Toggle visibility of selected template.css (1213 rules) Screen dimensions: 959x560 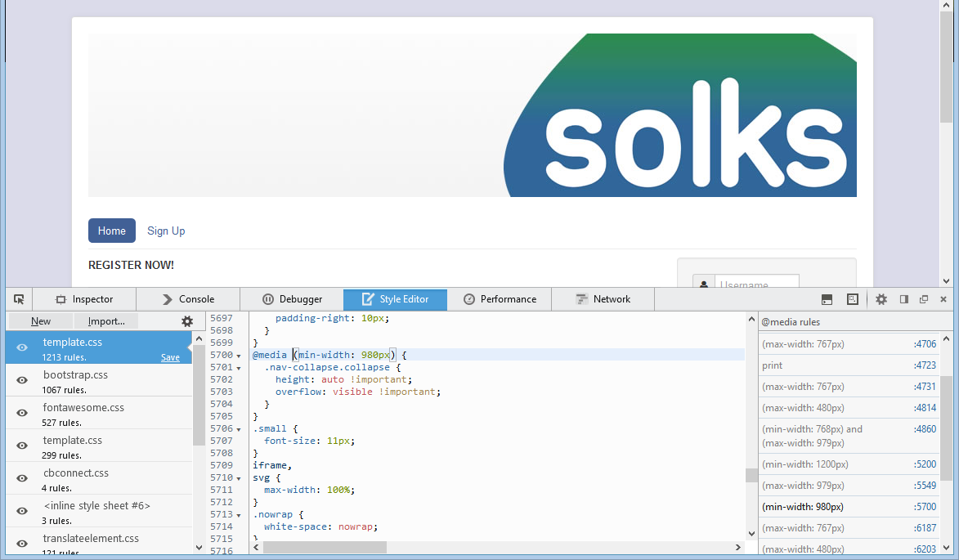click(x=22, y=348)
